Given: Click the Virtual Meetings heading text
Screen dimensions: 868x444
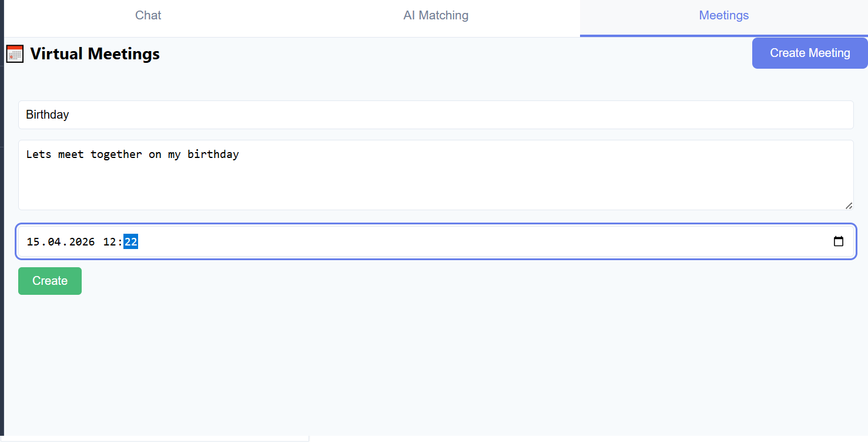Looking at the screenshot, I should [x=95, y=54].
